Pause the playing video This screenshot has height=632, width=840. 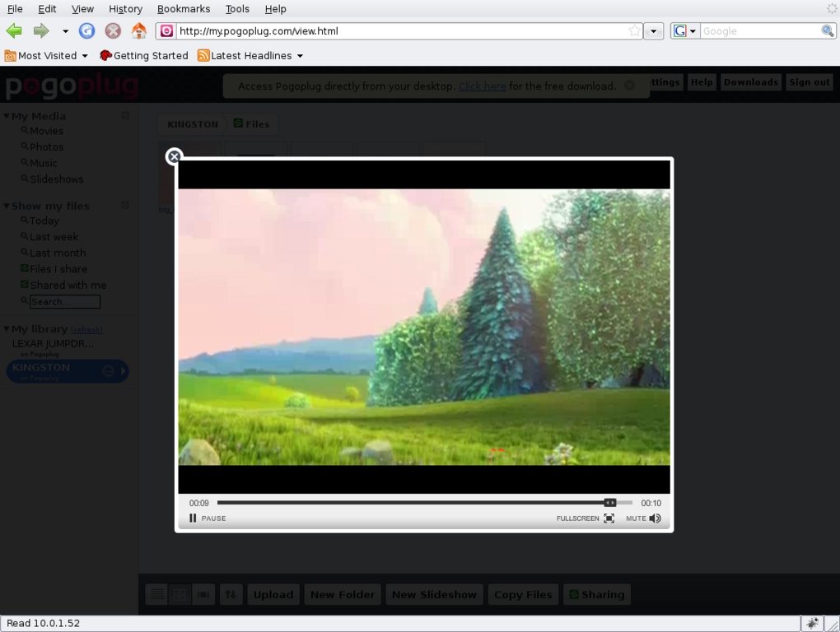click(207, 518)
